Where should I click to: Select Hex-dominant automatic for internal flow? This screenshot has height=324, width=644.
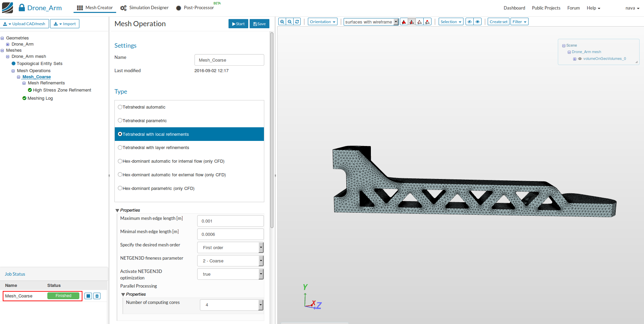tap(120, 161)
